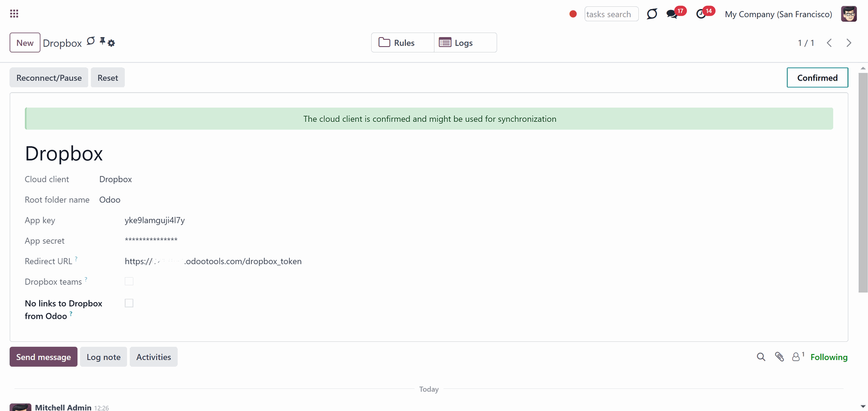The width and height of the screenshot is (868, 411).
Task: Open activities clock with 14 badge
Action: click(701, 14)
